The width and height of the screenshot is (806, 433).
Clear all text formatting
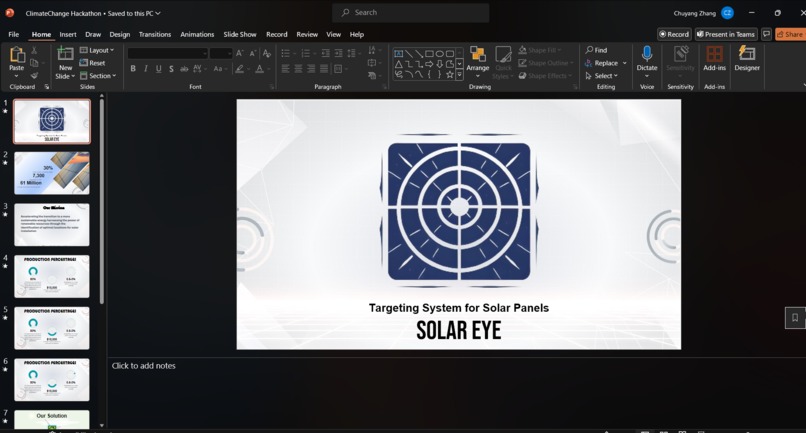pyautogui.click(x=266, y=53)
